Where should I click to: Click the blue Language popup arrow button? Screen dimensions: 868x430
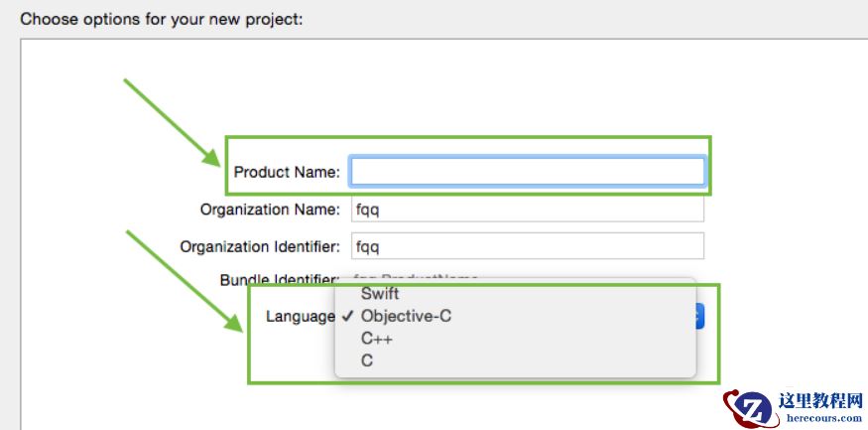pos(699,316)
